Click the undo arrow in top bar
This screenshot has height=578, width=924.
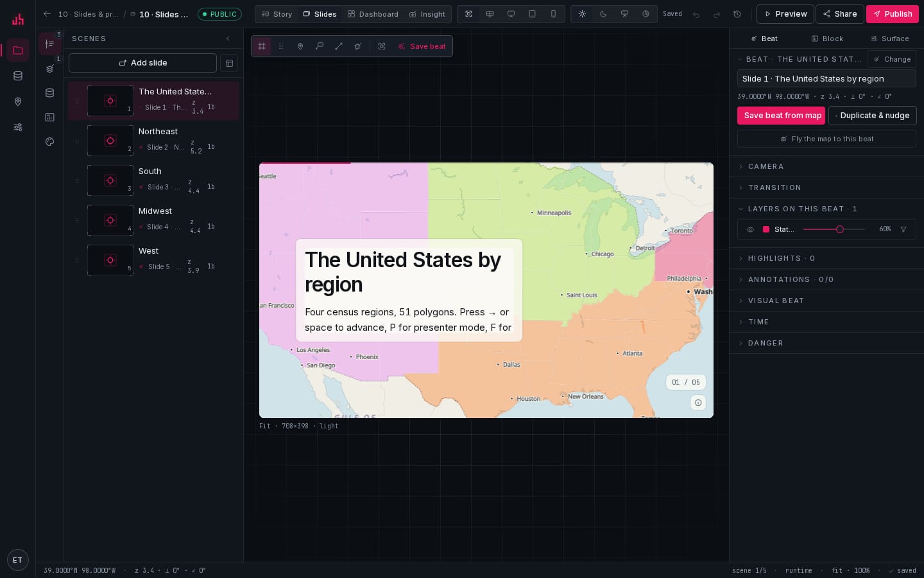696,14
